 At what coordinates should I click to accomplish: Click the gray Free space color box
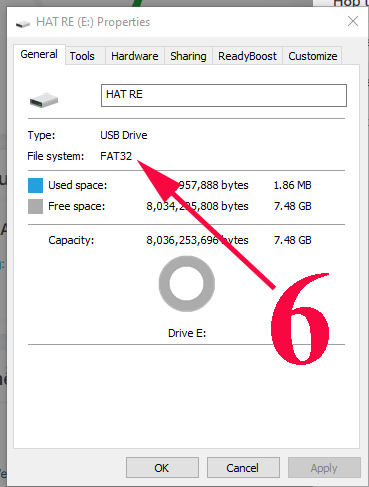(35, 206)
